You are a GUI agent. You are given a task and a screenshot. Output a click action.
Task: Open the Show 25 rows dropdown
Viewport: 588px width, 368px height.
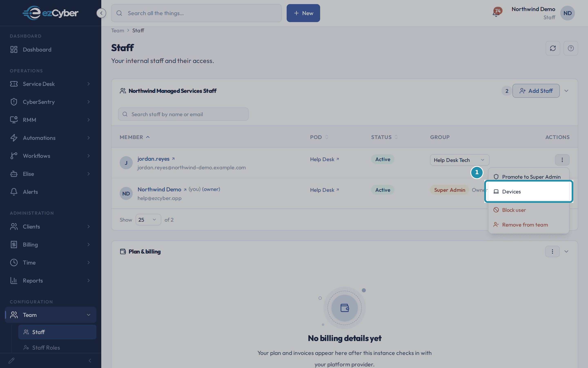[148, 220]
